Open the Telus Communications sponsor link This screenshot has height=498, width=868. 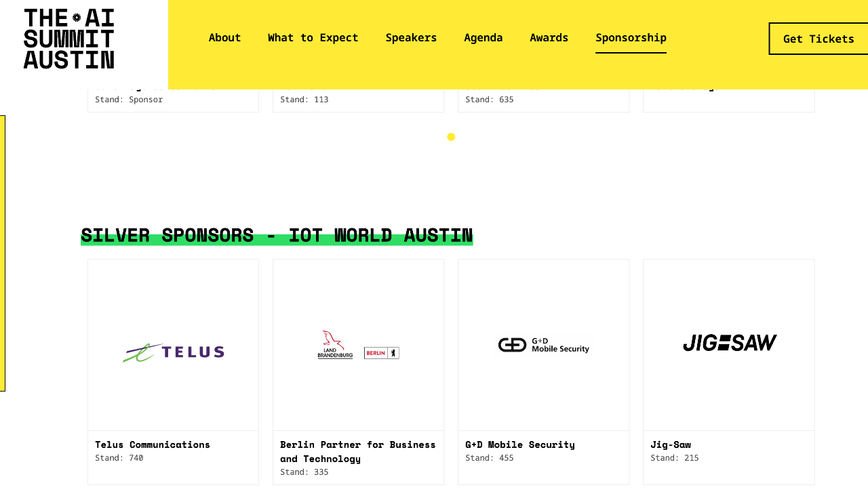pos(153,444)
